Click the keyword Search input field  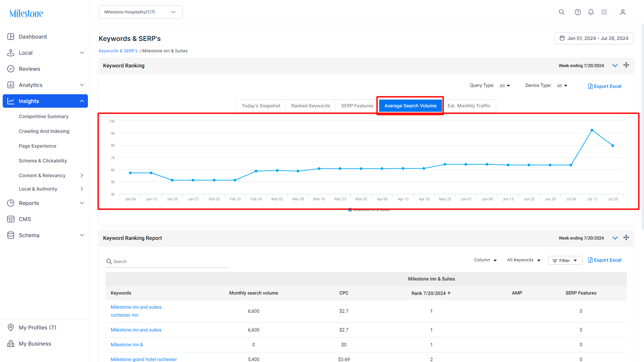(167, 261)
